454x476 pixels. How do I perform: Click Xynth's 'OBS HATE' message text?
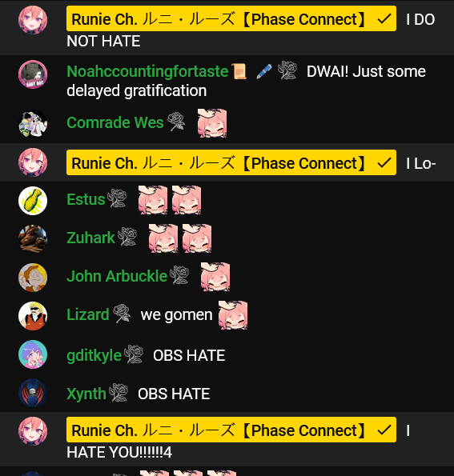click(x=174, y=394)
